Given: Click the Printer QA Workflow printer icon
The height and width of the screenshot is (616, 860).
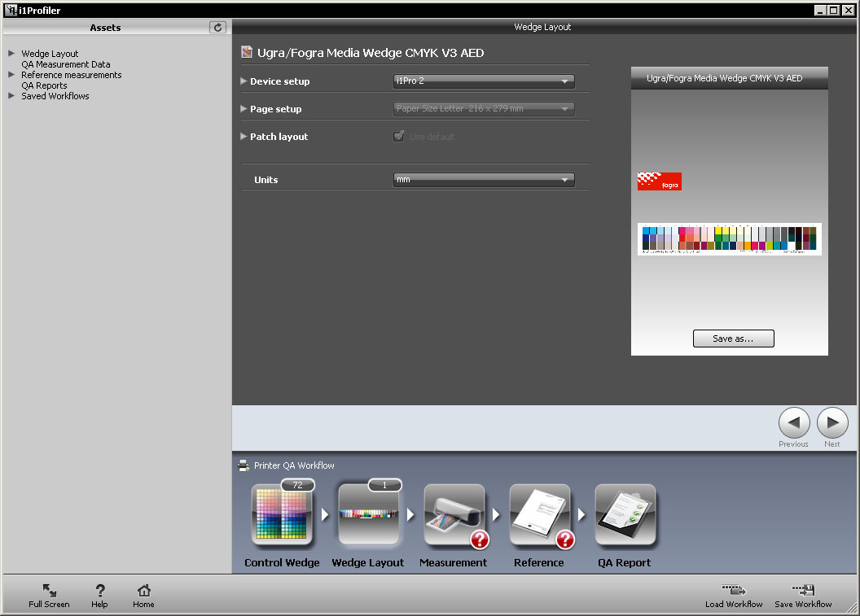Looking at the screenshot, I should coord(244,465).
